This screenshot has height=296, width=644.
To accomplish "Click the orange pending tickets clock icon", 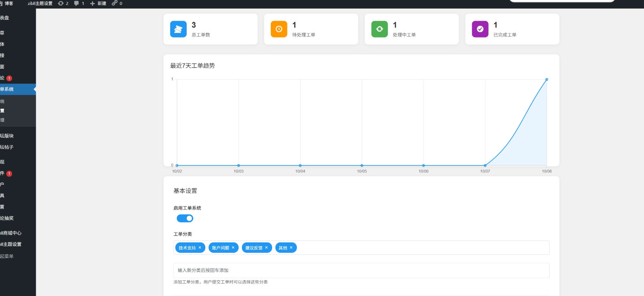I will click(279, 29).
